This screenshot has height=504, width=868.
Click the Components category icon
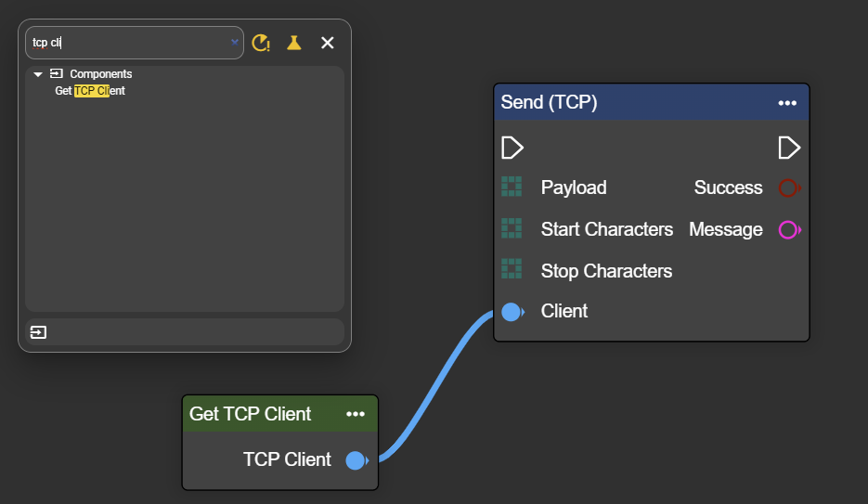[57, 74]
